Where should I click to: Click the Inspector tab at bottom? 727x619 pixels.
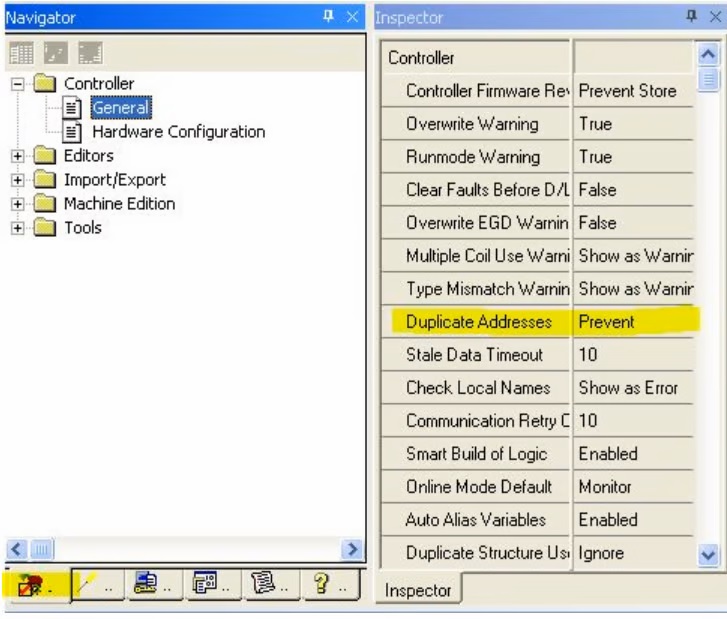tap(417, 591)
